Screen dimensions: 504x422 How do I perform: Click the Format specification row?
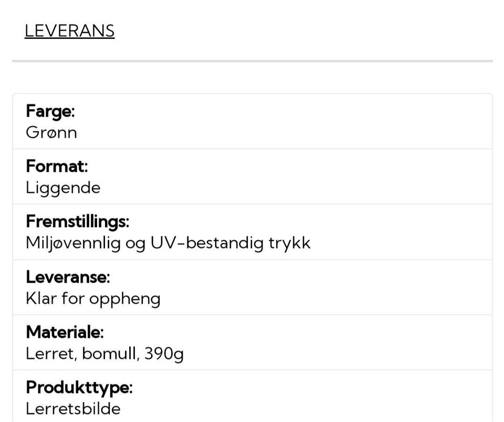[x=253, y=177]
